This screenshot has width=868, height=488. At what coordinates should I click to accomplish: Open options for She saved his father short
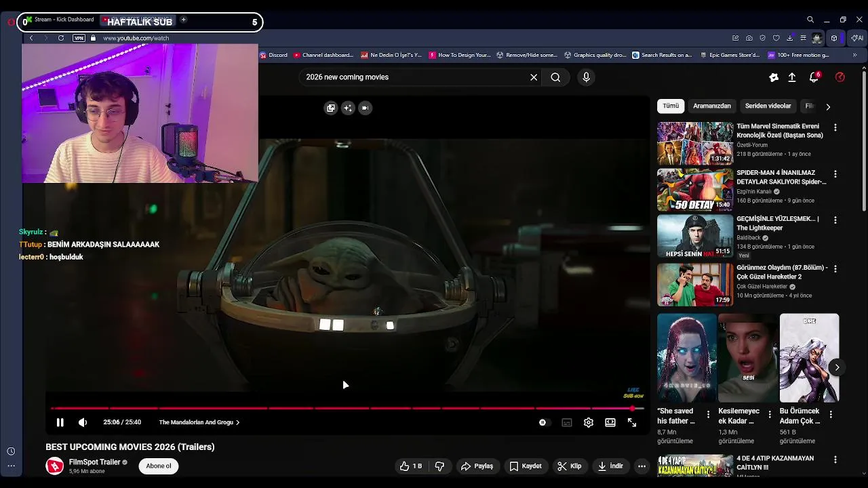(709, 414)
